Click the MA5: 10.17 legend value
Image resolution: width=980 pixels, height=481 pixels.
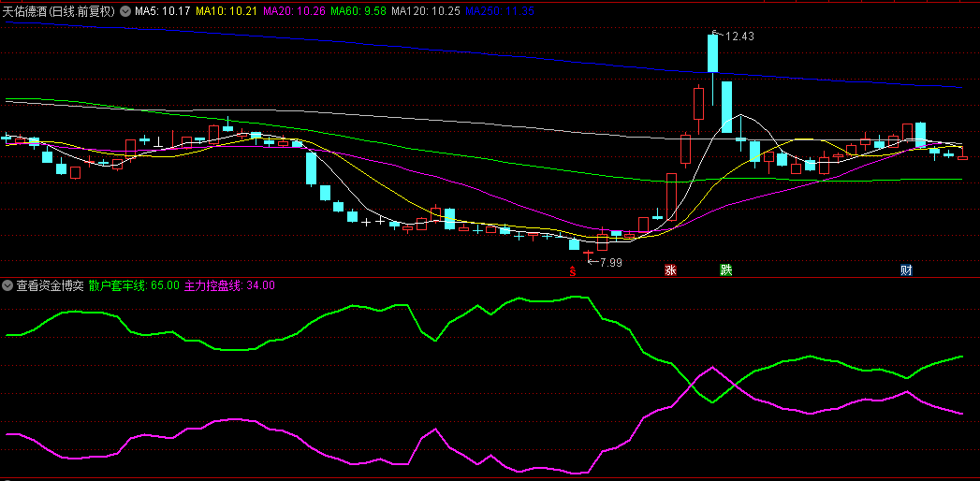[163, 10]
